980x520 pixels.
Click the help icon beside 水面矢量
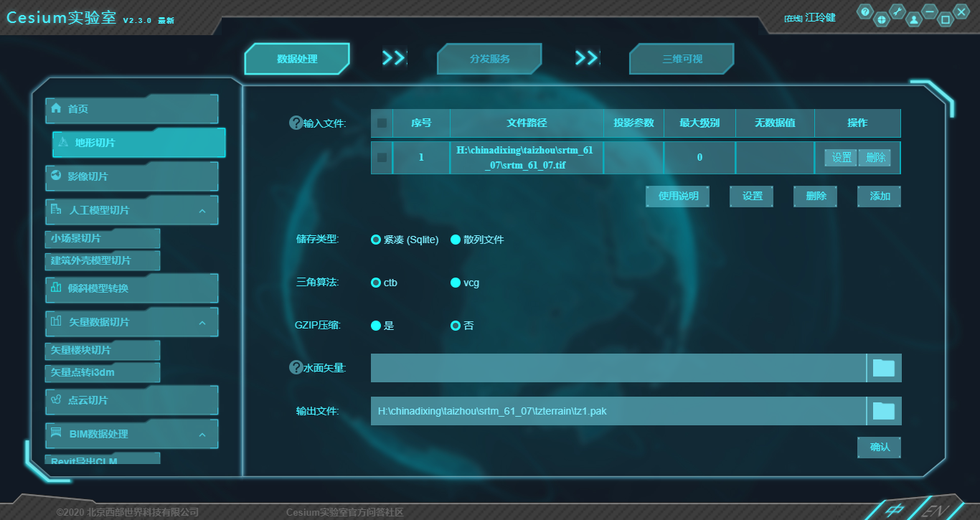click(296, 367)
